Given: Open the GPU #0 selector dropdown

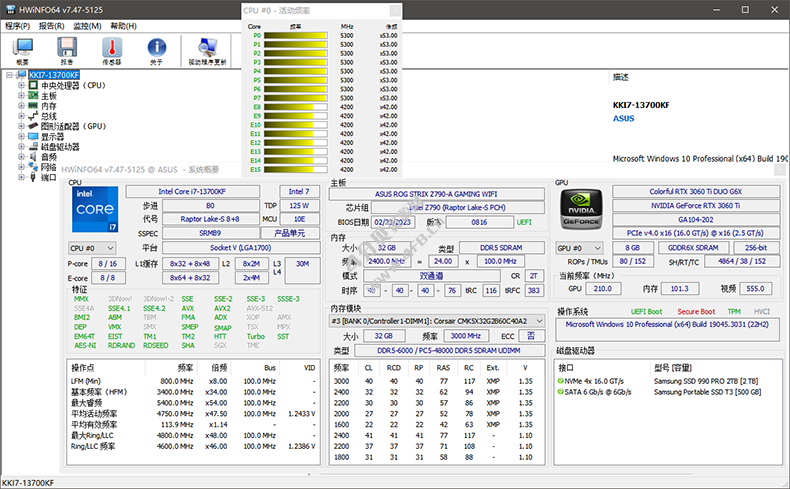Looking at the screenshot, I should (581, 247).
